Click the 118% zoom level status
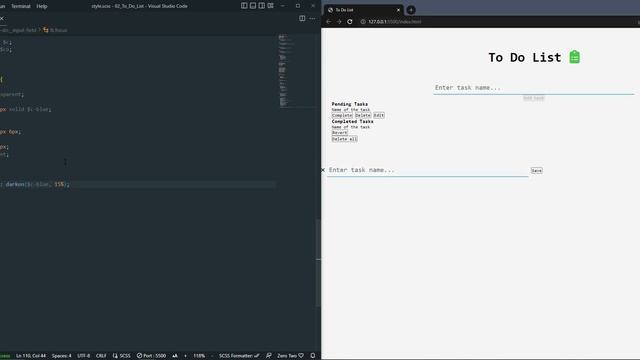The height and width of the screenshot is (360, 640). click(199, 356)
